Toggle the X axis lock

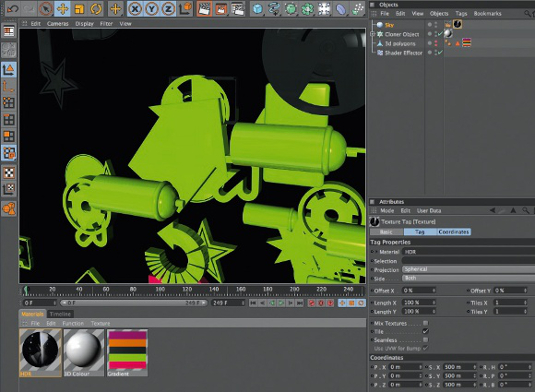135,9
